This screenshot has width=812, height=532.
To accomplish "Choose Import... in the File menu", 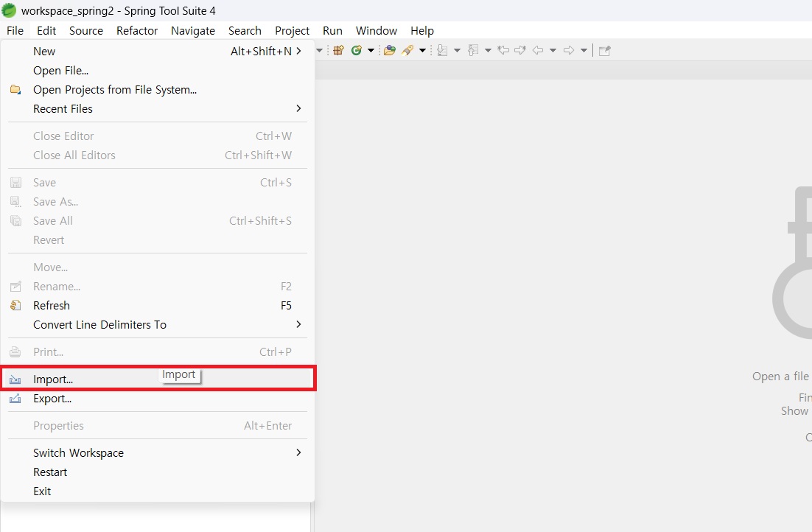I will [x=158, y=379].
